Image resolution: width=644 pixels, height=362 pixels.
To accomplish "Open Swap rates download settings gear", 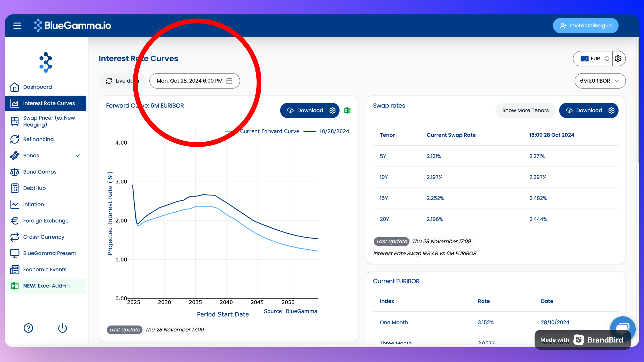I will (612, 110).
